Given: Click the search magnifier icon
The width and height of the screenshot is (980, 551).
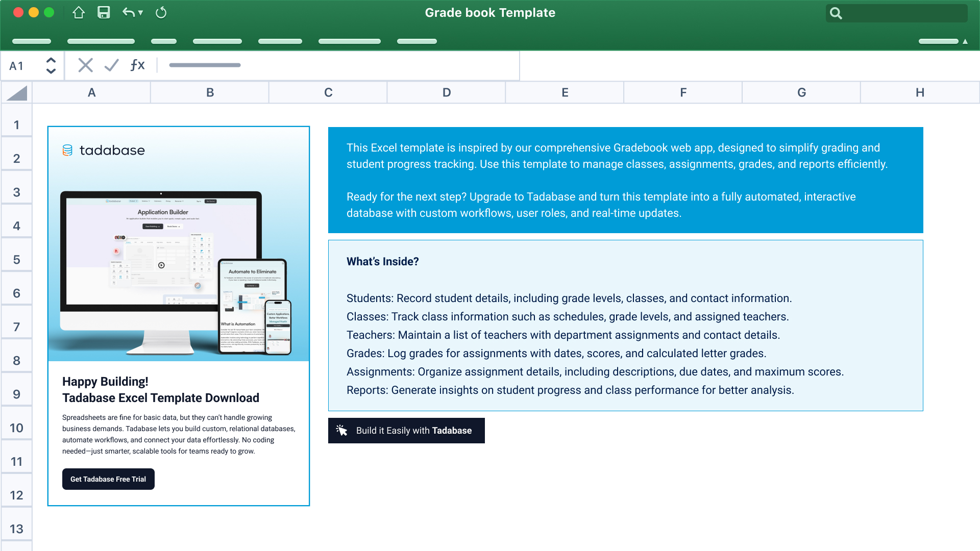Looking at the screenshot, I should tap(836, 13).
